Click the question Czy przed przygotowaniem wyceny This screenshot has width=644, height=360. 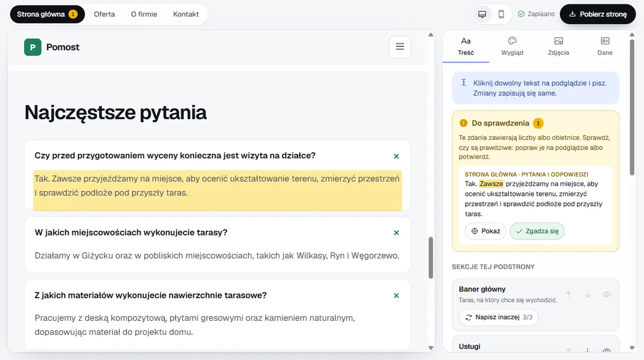coord(175,156)
